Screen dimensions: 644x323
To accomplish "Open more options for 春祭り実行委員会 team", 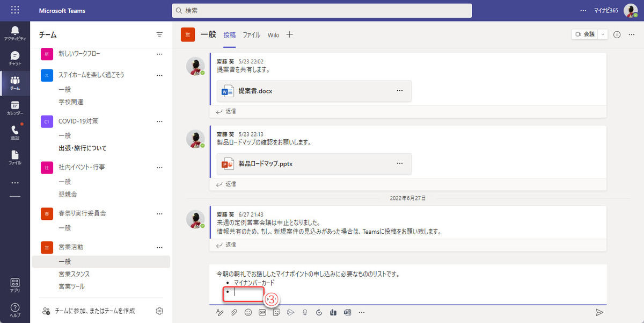I will point(159,213).
